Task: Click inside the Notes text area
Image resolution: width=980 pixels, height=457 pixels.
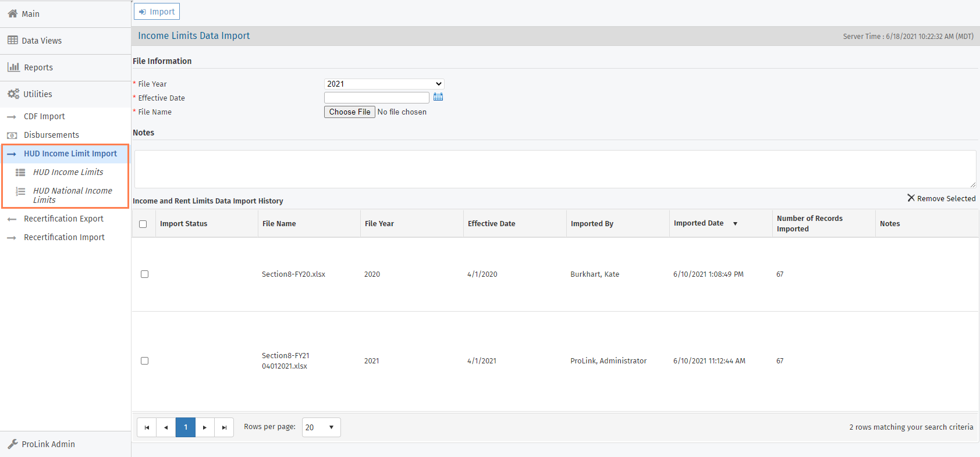Action: tap(555, 169)
